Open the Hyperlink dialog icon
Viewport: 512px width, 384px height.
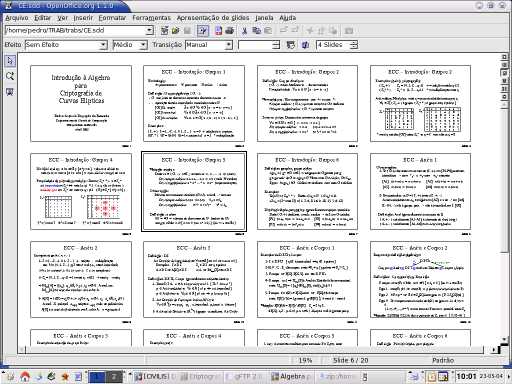(x=333, y=31)
